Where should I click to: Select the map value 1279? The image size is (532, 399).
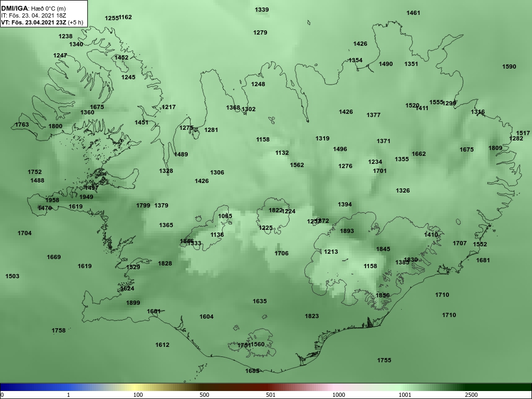[x=260, y=32]
